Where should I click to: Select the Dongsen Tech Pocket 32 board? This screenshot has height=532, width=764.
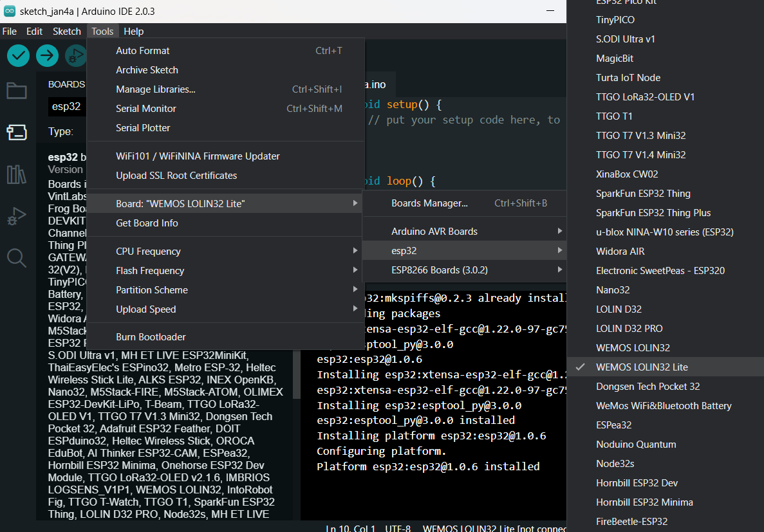[665, 387]
